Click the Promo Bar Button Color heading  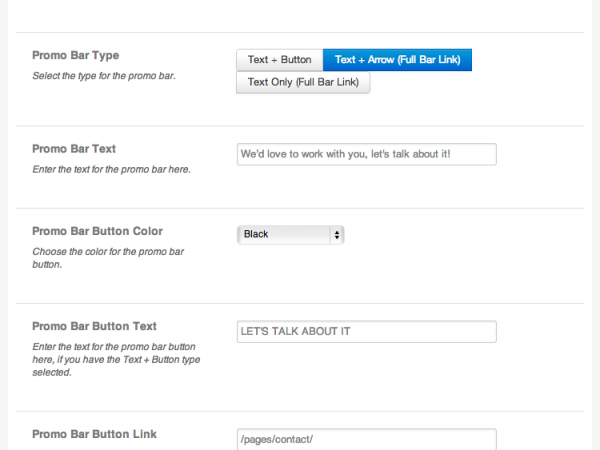pos(98,231)
